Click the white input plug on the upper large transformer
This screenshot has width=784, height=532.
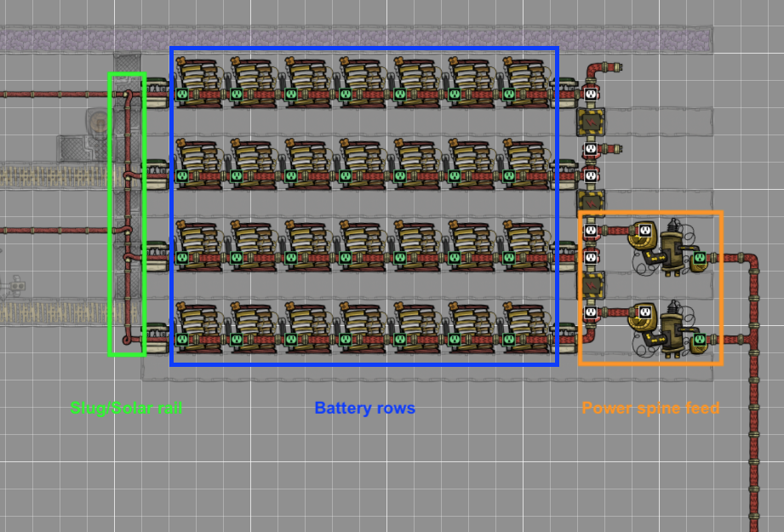tap(645, 231)
